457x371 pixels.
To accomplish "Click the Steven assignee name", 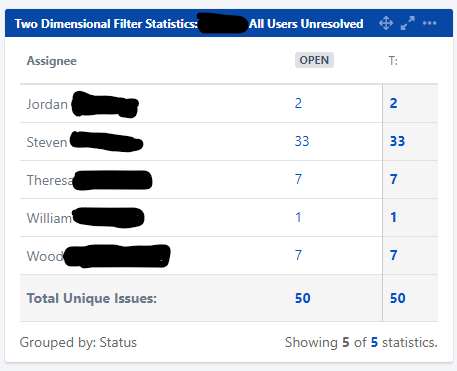I will click(x=47, y=142).
